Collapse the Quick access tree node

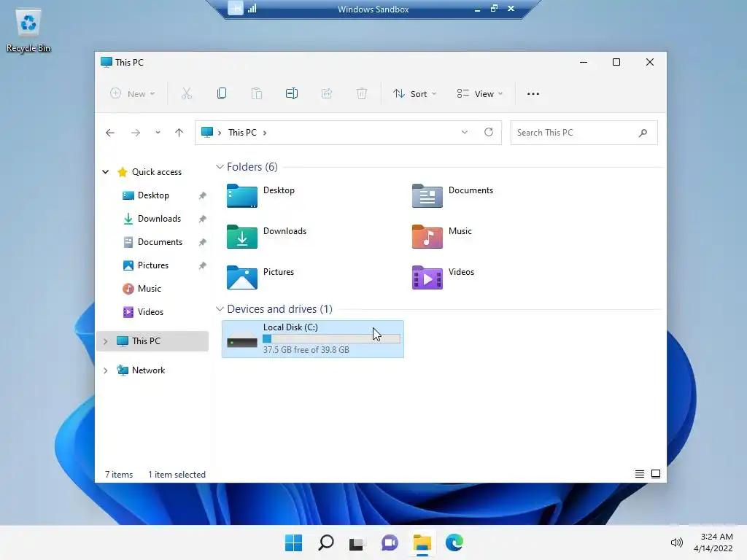pos(105,172)
